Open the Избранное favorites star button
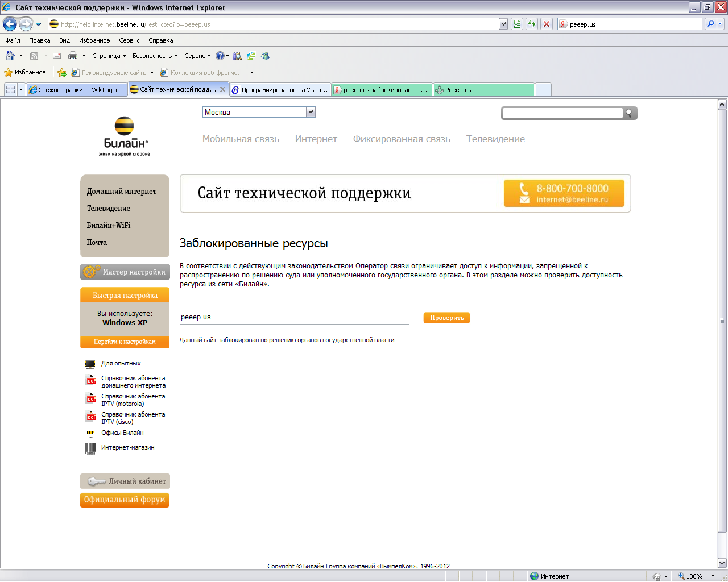The width and height of the screenshot is (728, 582). click(x=25, y=72)
